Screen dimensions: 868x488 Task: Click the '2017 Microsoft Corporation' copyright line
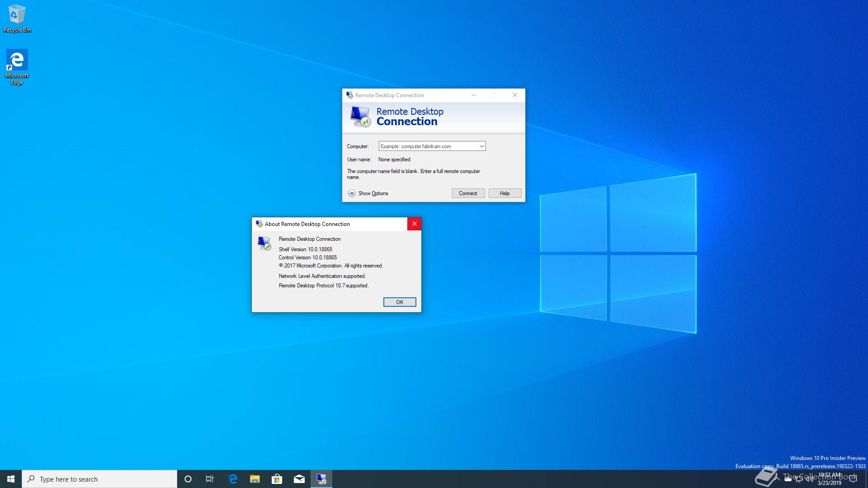[x=331, y=266]
